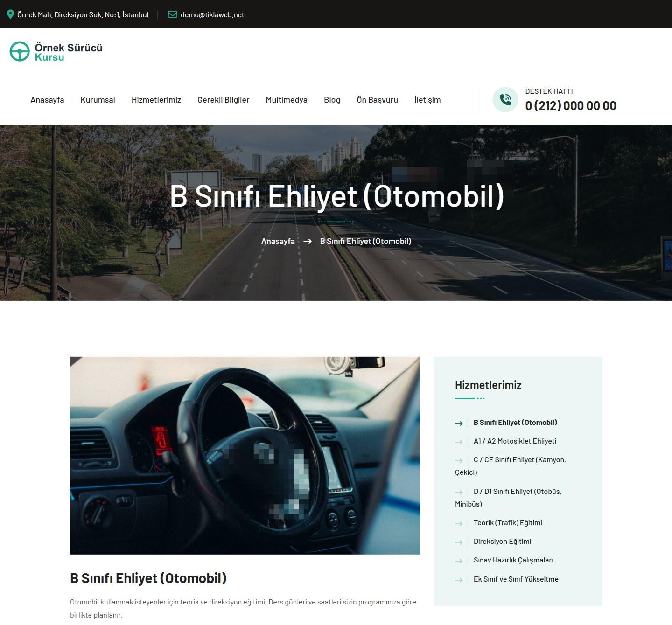Select Sınav Hazırlık Çalışmaları link

[x=513, y=560]
